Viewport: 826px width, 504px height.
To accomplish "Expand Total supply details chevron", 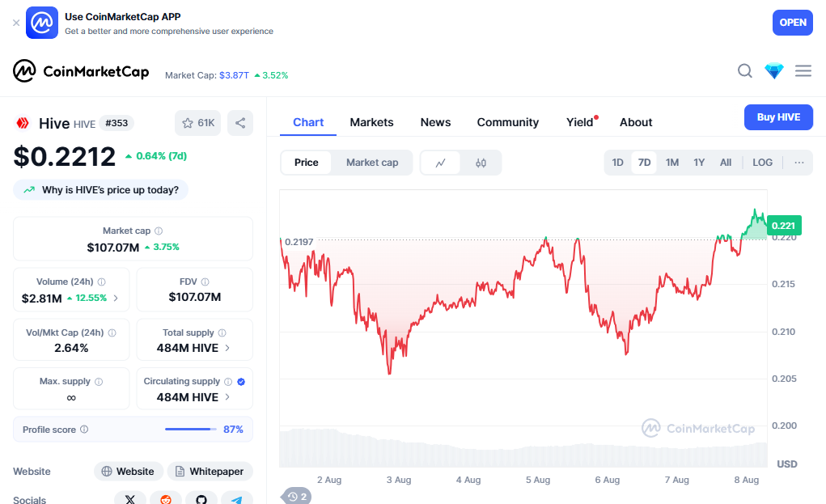I will tap(227, 348).
